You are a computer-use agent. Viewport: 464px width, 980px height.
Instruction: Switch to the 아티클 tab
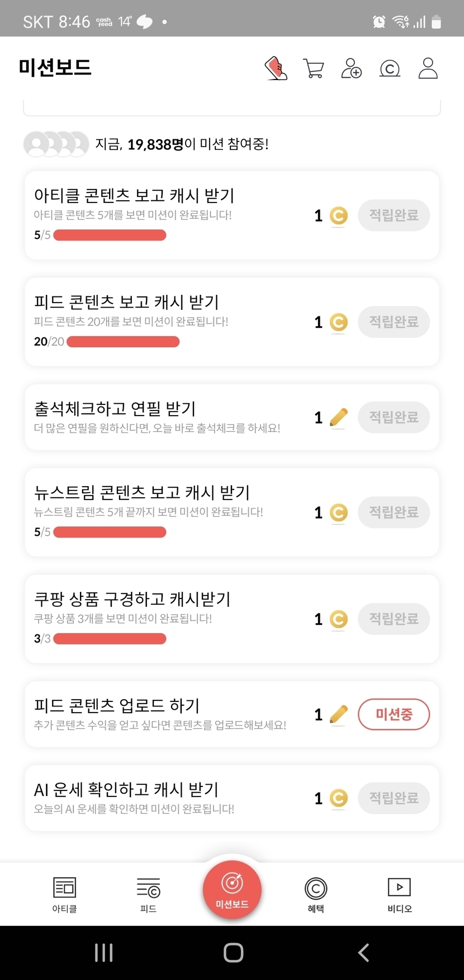click(64, 894)
